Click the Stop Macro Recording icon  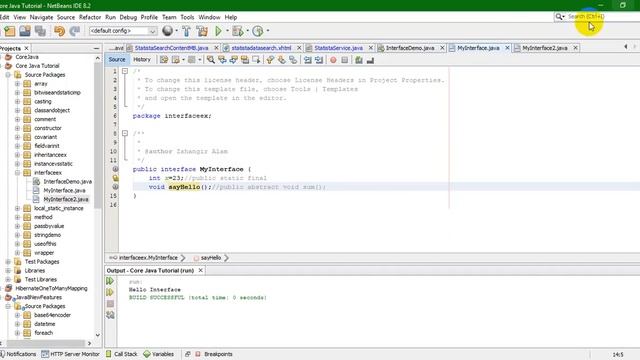coord(344,60)
